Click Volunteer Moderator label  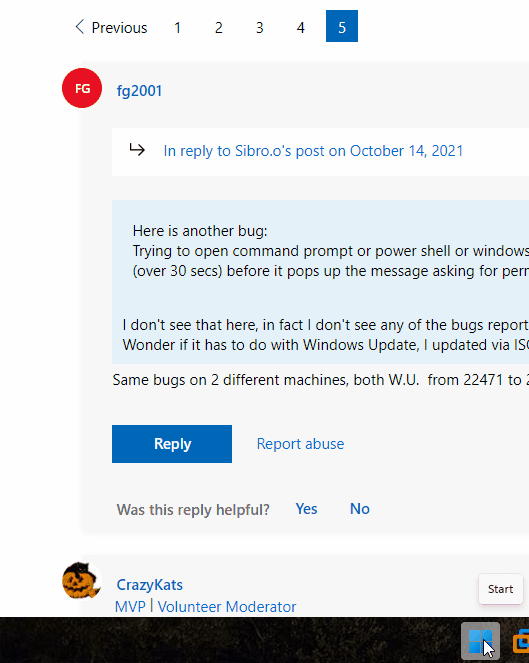click(227, 607)
